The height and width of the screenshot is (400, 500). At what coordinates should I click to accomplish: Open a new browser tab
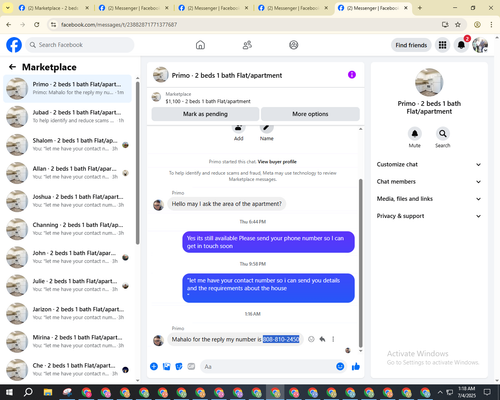pyautogui.click(x=420, y=8)
